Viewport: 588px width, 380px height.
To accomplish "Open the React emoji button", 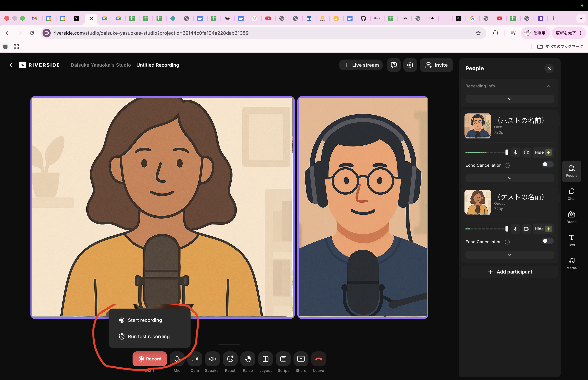I will pyautogui.click(x=230, y=359).
